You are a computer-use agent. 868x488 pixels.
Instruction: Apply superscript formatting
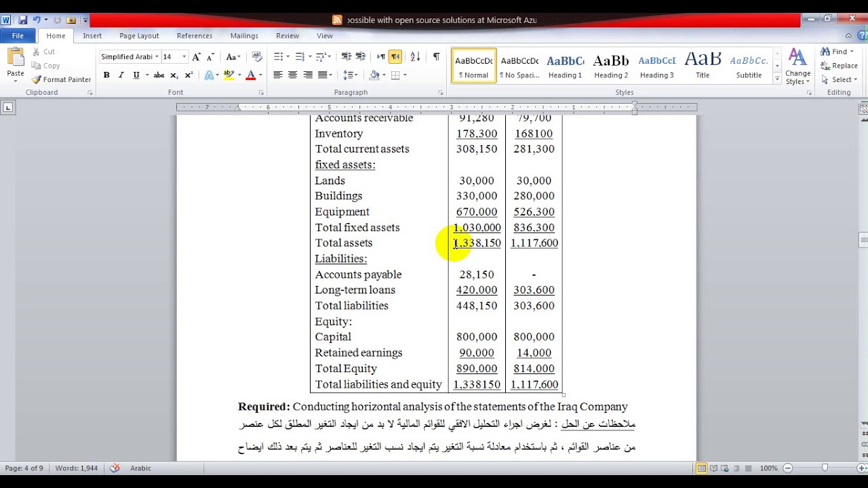click(x=189, y=75)
